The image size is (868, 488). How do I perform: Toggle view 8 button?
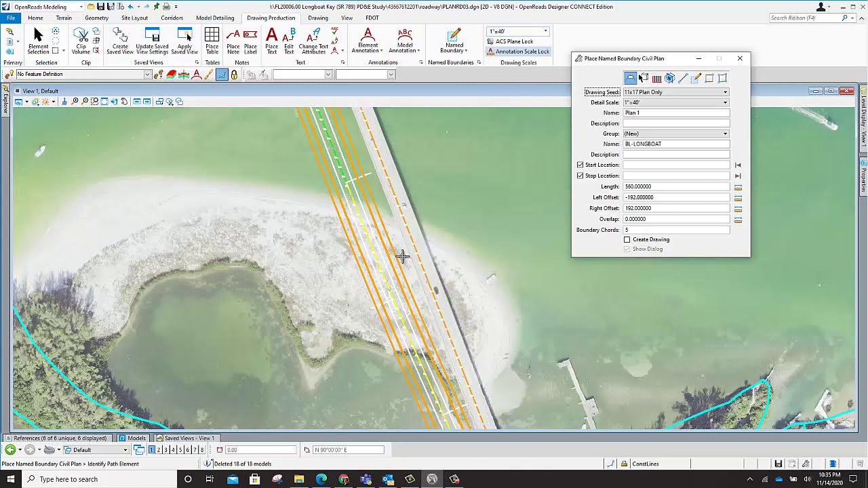point(202,450)
